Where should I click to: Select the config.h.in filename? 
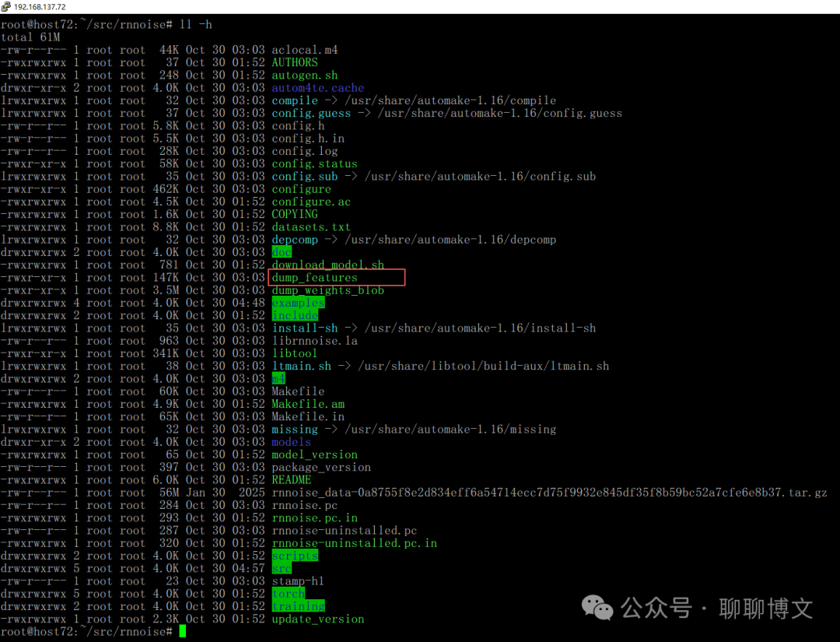coord(308,139)
